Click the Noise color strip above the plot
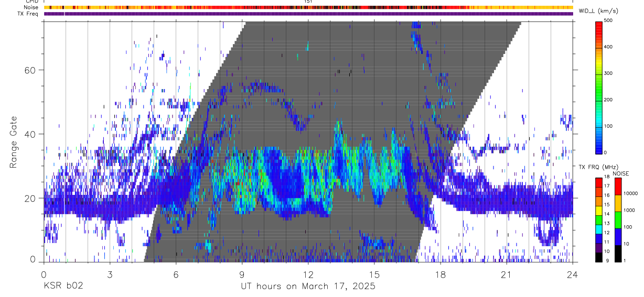 click(x=308, y=8)
